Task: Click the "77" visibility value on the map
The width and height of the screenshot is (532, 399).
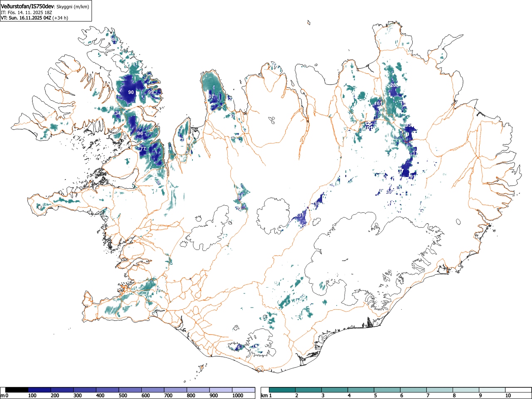Action: [143, 149]
